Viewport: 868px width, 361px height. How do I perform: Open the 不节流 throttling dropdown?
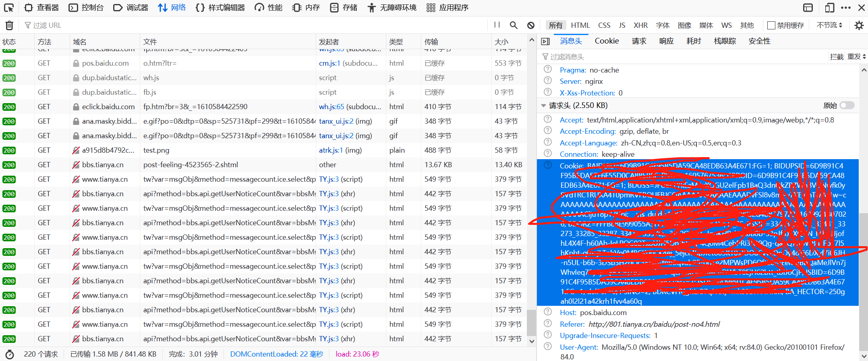[829, 25]
